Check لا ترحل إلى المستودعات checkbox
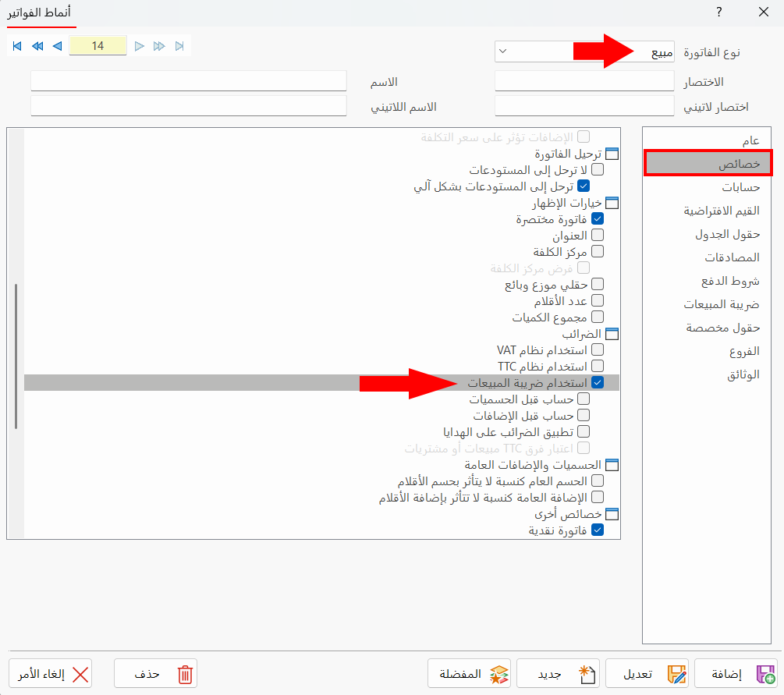The height and width of the screenshot is (695, 784). (598, 169)
